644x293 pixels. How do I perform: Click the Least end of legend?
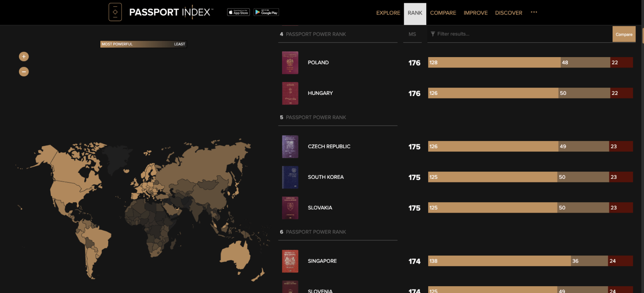(x=180, y=44)
